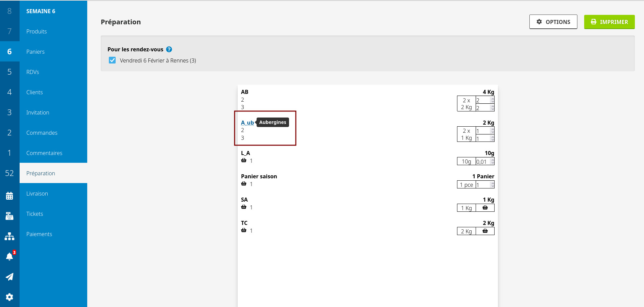The image size is (644, 307).
Task: Click the green IMPRIMER button
Action: 609,22
